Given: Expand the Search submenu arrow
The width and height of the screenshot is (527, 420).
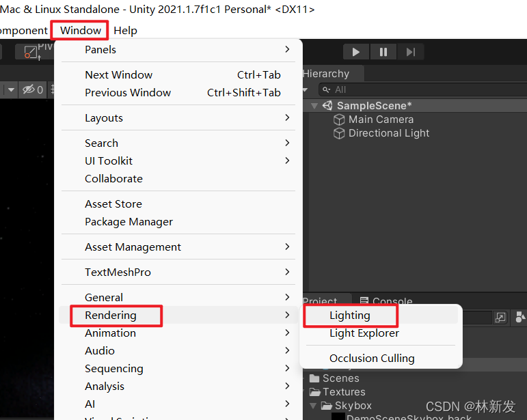Looking at the screenshot, I should [287, 143].
